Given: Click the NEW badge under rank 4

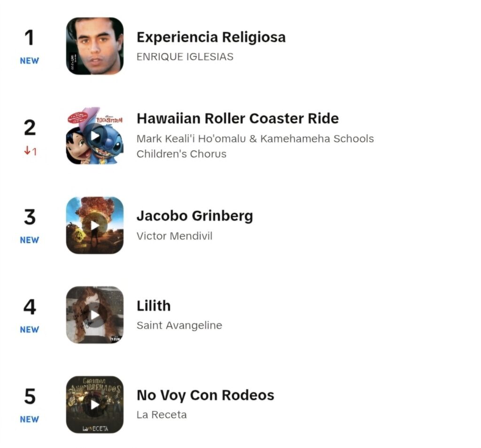Looking at the screenshot, I should 30,329.
